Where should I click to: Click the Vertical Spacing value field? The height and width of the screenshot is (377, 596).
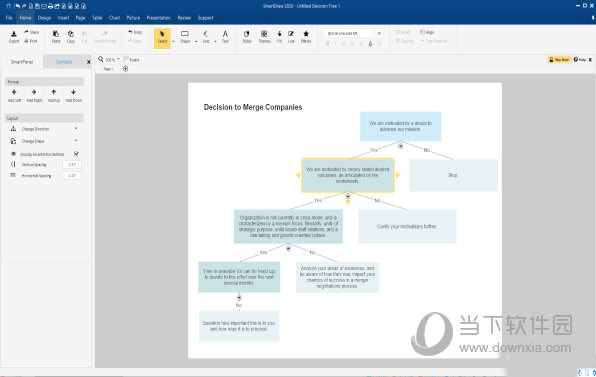(x=72, y=165)
